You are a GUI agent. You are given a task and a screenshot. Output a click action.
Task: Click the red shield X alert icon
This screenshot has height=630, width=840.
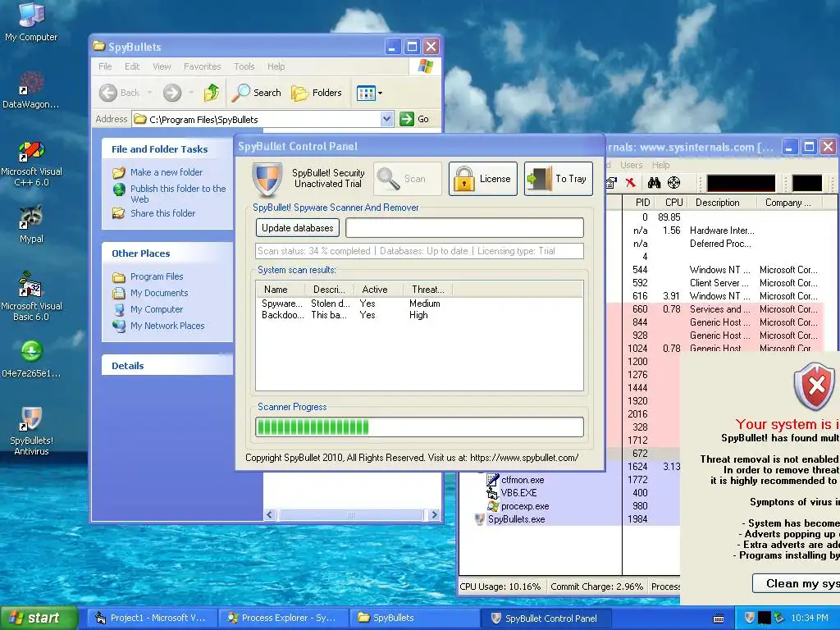(815, 386)
